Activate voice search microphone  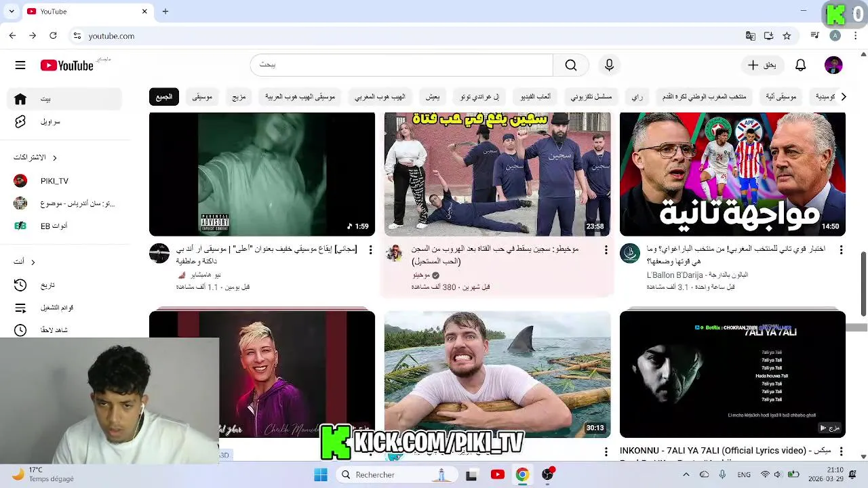point(609,65)
